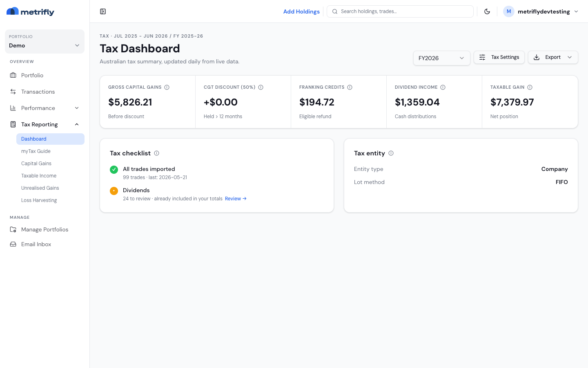Collapse the Tax Reporting section chevron
Screen dimensions: 588x368
(x=77, y=124)
